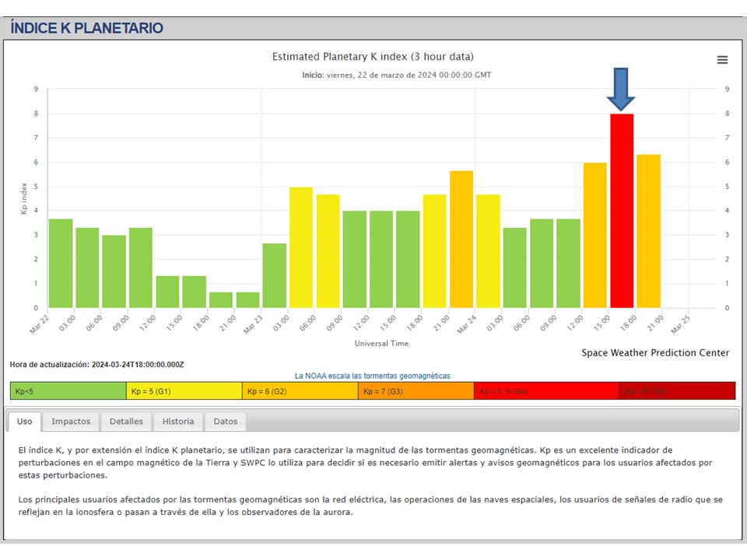View the Datos tab

[x=226, y=422]
